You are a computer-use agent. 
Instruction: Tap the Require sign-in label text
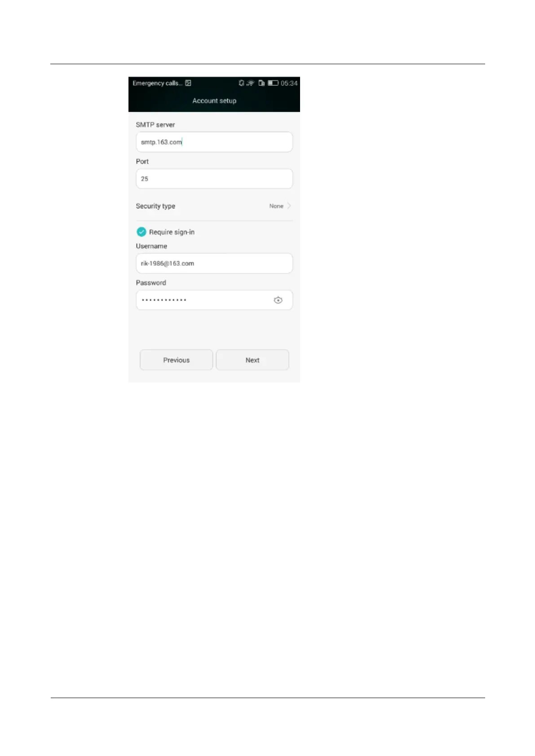[172, 232]
